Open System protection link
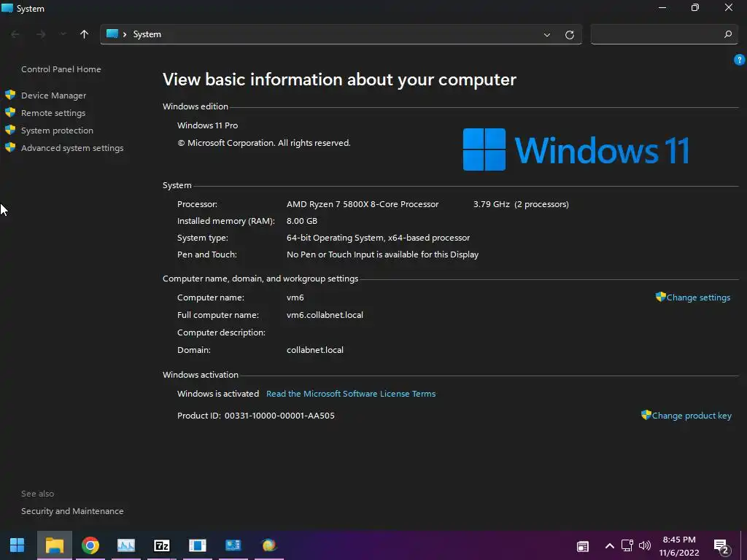 [57, 131]
